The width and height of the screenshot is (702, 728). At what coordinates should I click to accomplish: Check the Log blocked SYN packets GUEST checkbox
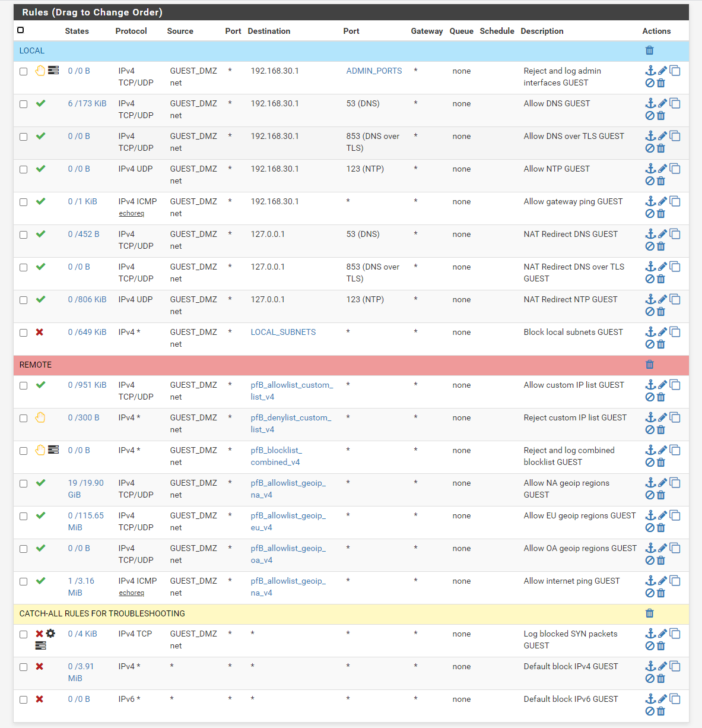click(x=23, y=634)
